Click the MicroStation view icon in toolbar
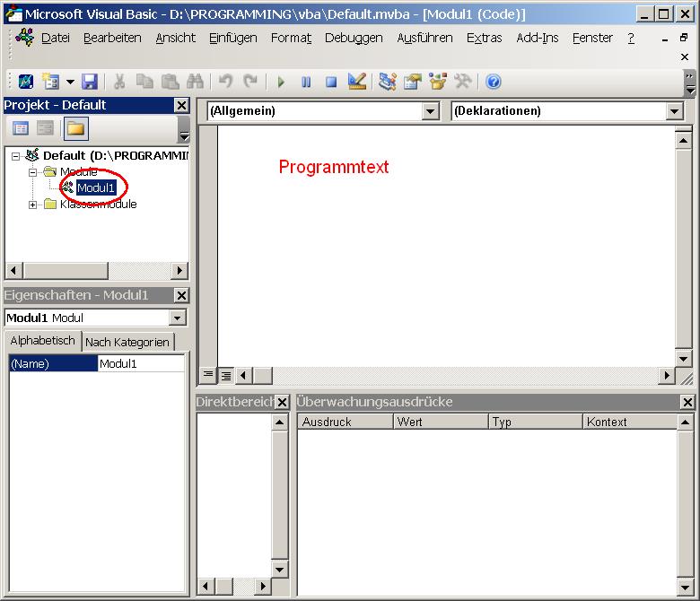 (25, 82)
